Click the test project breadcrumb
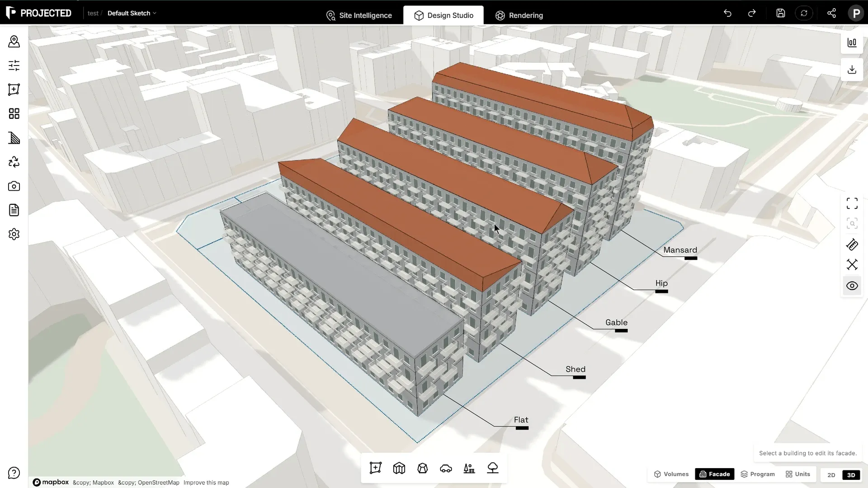The image size is (868, 488). click(93, 13)
